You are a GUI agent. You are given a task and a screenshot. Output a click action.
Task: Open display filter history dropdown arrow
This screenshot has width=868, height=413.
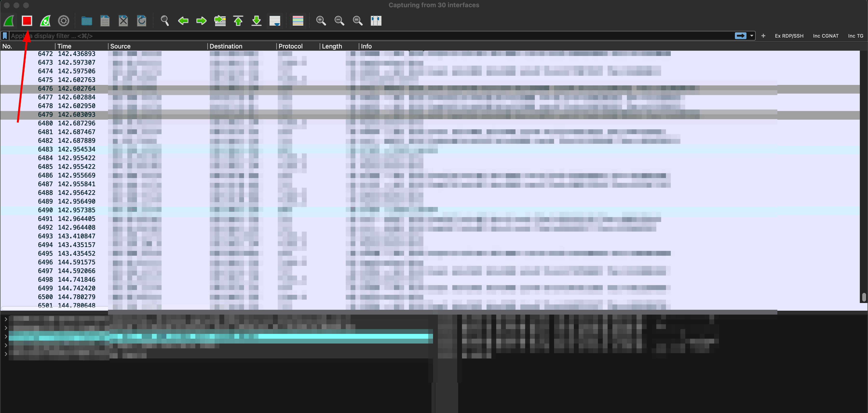pos(751,36)
